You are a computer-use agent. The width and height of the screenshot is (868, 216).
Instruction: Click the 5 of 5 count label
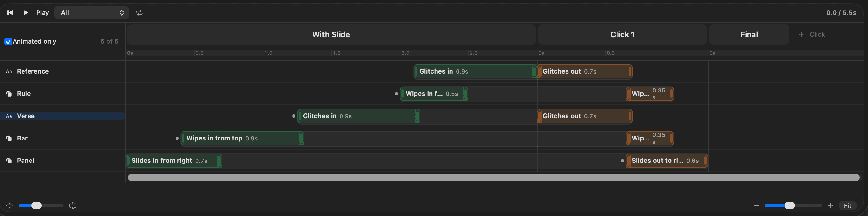109,41
